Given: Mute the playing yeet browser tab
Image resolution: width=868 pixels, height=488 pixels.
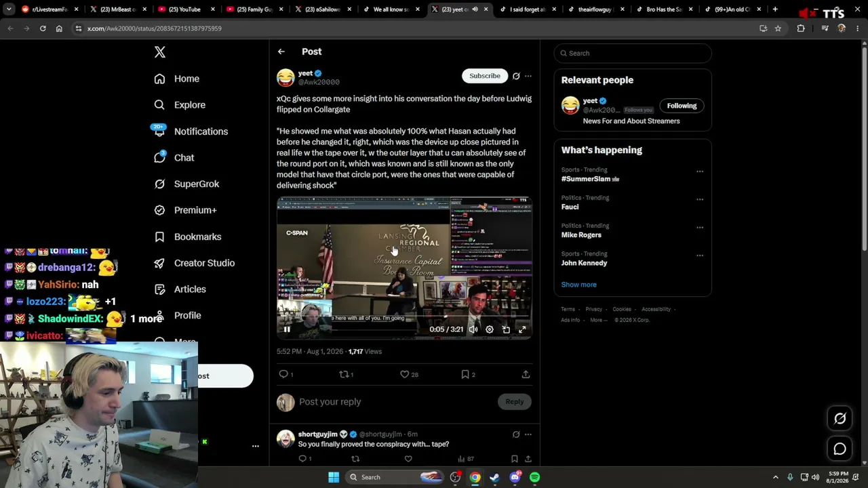Looking at the screenshot, I should [x=475, y=9].
